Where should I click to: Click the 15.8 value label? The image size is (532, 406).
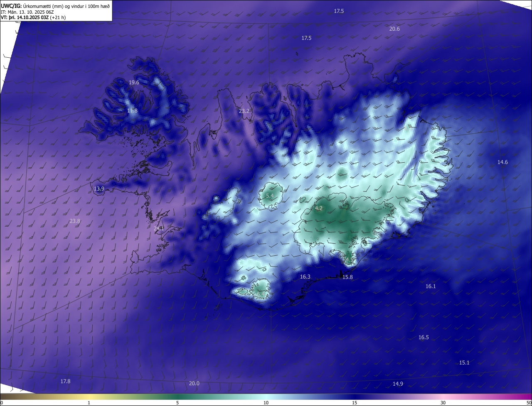[347, 277]
